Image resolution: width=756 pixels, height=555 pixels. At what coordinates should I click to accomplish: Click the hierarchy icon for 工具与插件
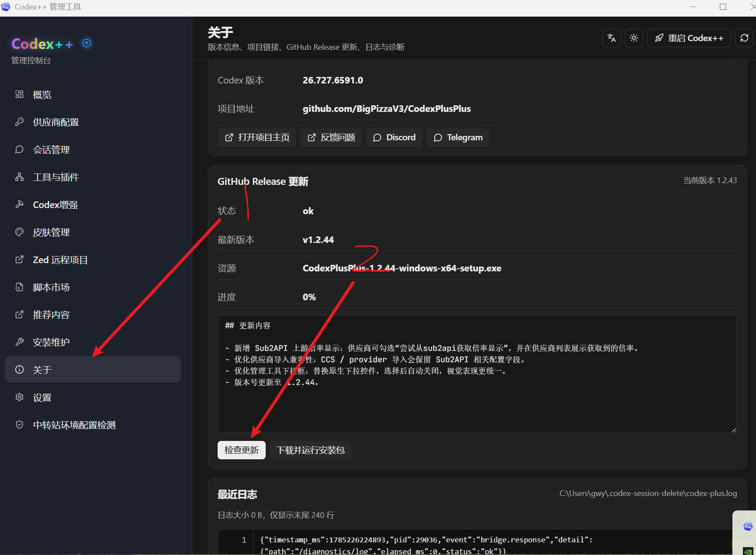tap(19, 177)
